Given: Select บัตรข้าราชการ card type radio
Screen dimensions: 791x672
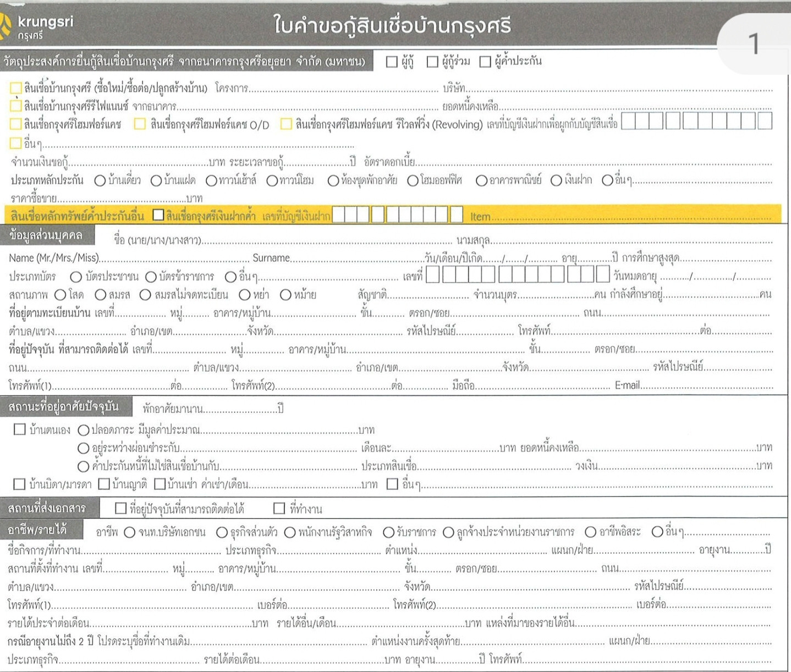Looking at the screenshot, I should pos(151,277).
